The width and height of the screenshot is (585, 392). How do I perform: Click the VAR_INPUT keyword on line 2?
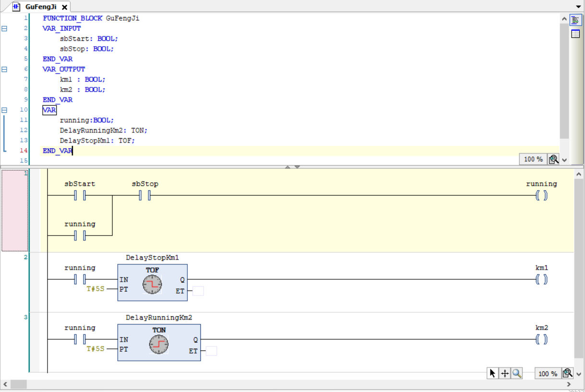click(x=62, y=28)
